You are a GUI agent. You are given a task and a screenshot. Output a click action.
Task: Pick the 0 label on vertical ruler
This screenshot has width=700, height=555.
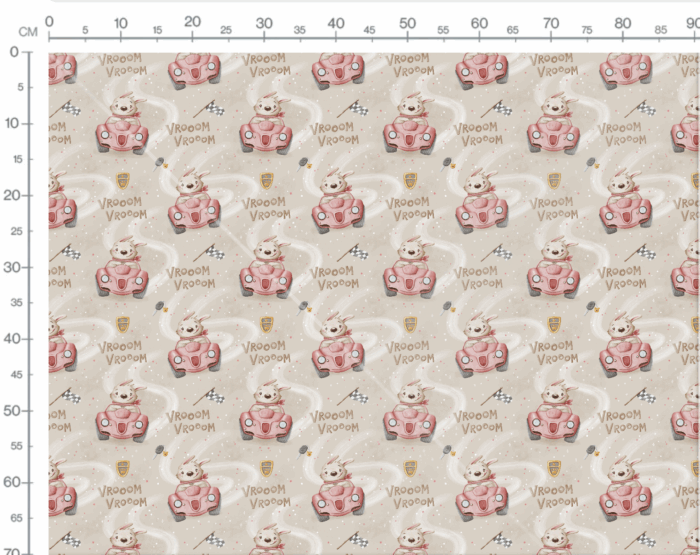pyautogui.click(x=14, y=52)
